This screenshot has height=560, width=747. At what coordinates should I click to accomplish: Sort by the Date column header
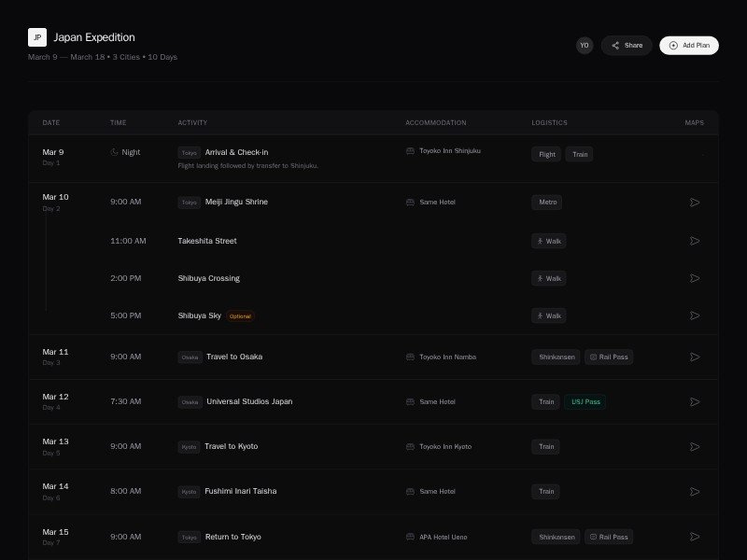pyautogui.click(x=51, y=123)
